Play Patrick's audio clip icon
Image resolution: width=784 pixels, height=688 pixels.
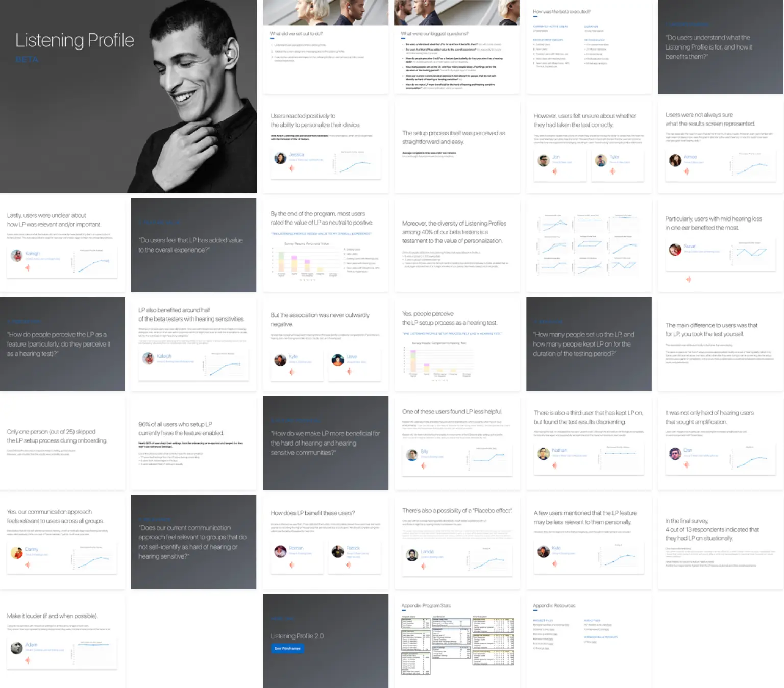click(x=349, y=564)
